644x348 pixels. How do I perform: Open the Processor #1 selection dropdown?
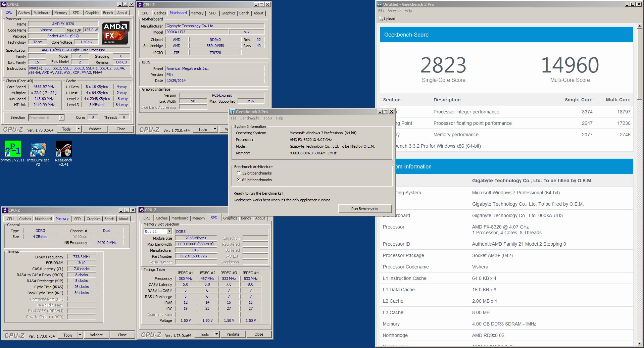coord(61,118)
